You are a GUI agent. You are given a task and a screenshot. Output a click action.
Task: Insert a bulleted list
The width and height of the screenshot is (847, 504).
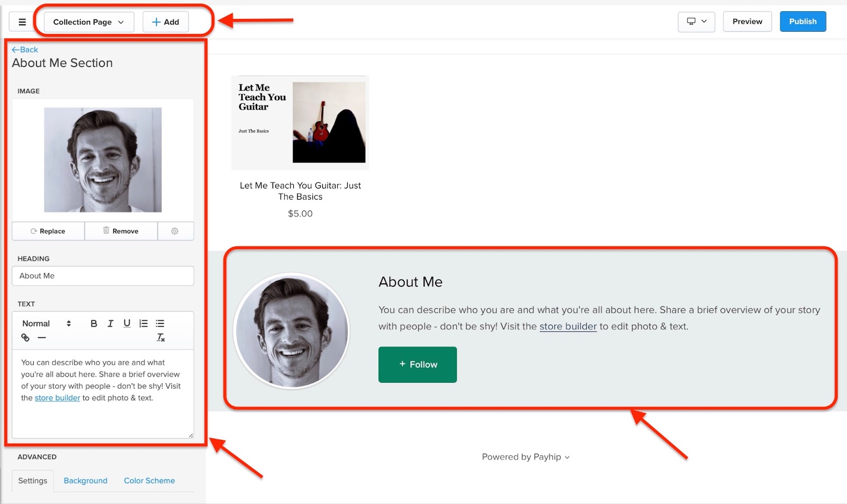[160, 323]
